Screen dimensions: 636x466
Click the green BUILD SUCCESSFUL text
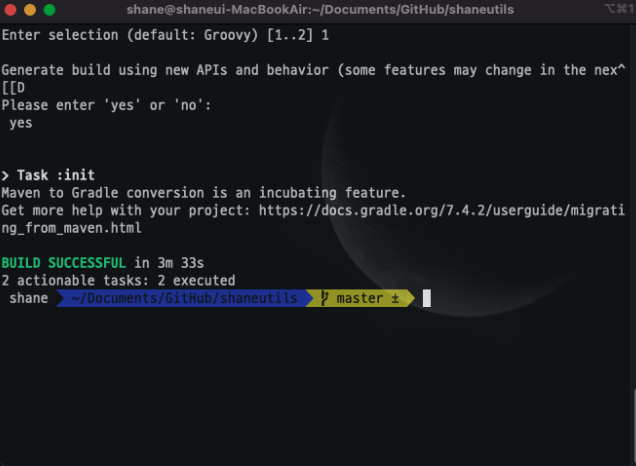point(64,263)
